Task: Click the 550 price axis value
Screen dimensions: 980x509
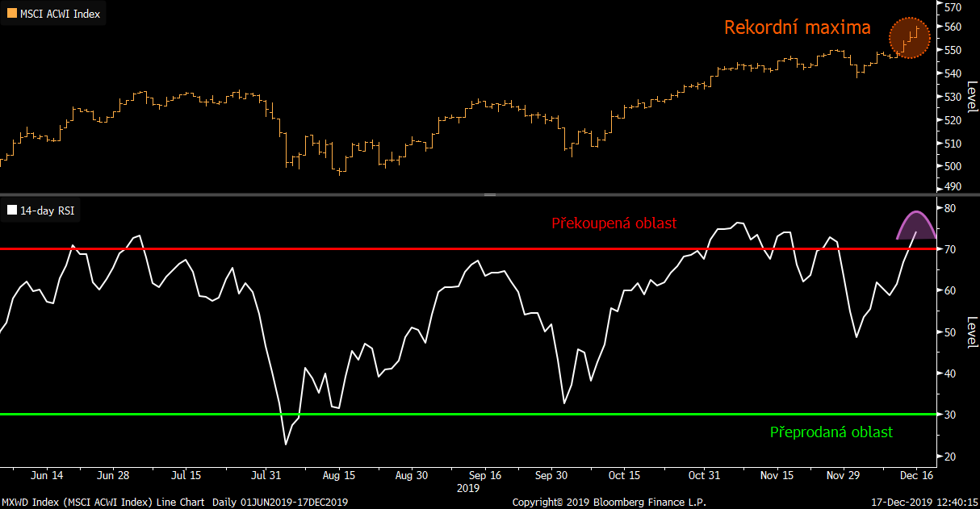Action: tap(951, 50)
